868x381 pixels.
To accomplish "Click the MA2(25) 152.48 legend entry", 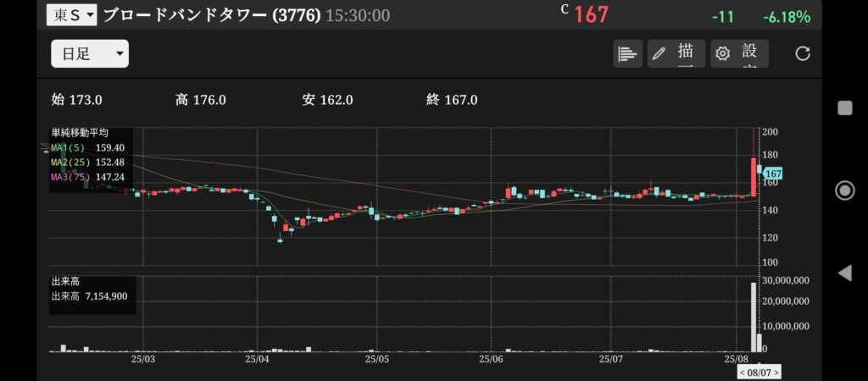I will tap(87, 163).
